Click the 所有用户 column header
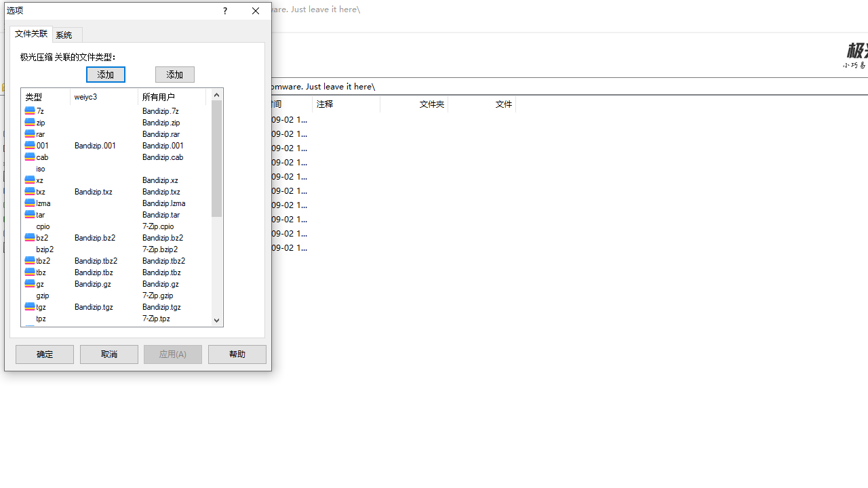 (171, 97)
